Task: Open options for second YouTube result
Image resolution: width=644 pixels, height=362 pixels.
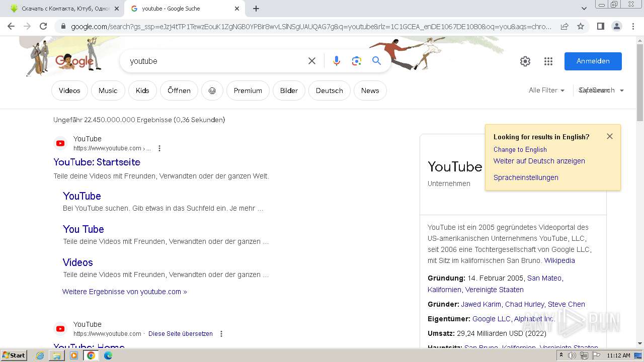Action: pos(221,334)
